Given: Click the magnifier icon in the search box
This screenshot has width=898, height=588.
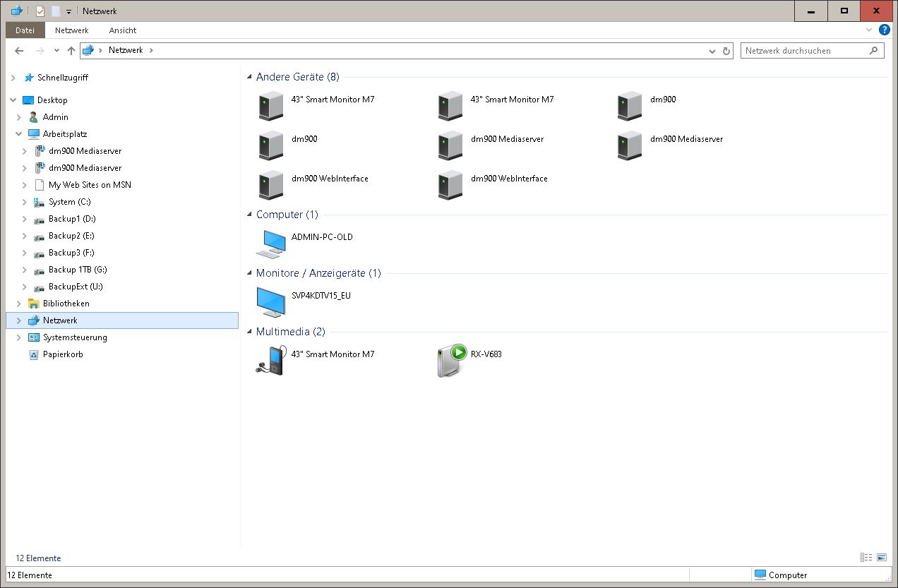Looking at the screenshot, I should (873, 50).
